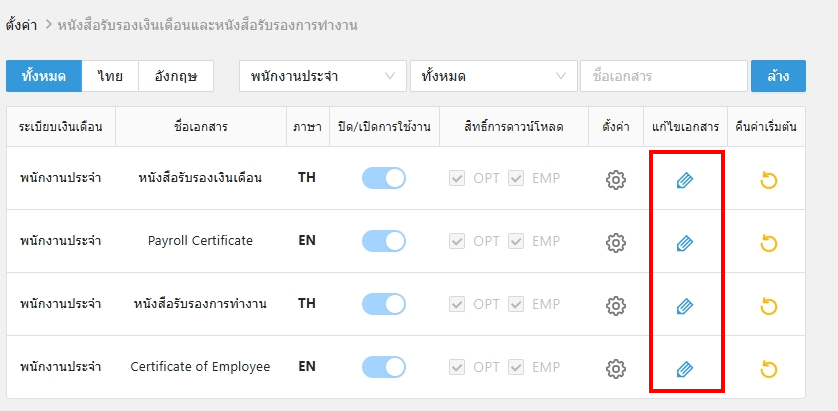Open settings gear for Payroll Certificate
The image size is (838, 411).
(x=616, y=243)
